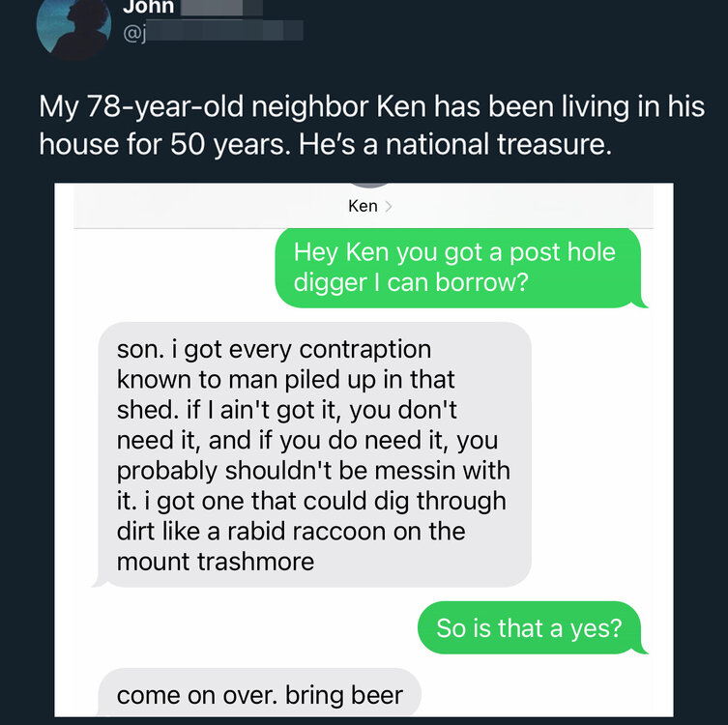Click the long gray message from Ken
This screenshot has height=725, width=728.
click(x=313, y=454)
